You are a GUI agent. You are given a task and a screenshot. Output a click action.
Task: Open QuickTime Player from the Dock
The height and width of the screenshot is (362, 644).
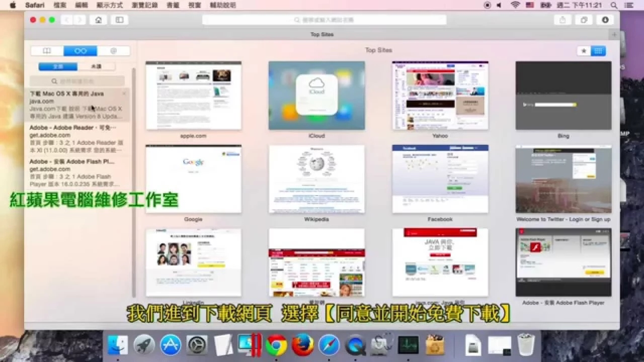coord(355,345)
